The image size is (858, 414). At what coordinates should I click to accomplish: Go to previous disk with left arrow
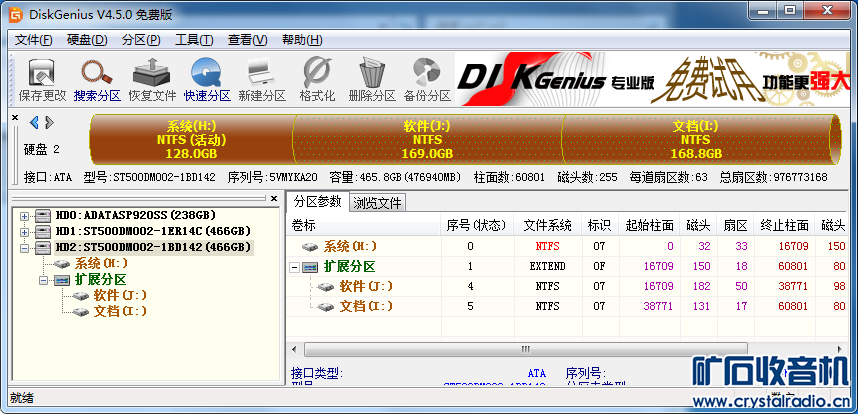34,122
